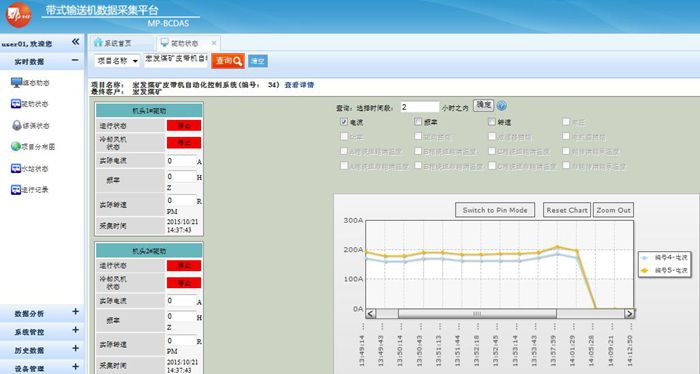Image resolution: width=700 pixels, height=374 pixels.
Task: Click the home icon on 系统首页 tab
Action: (98, 42)
